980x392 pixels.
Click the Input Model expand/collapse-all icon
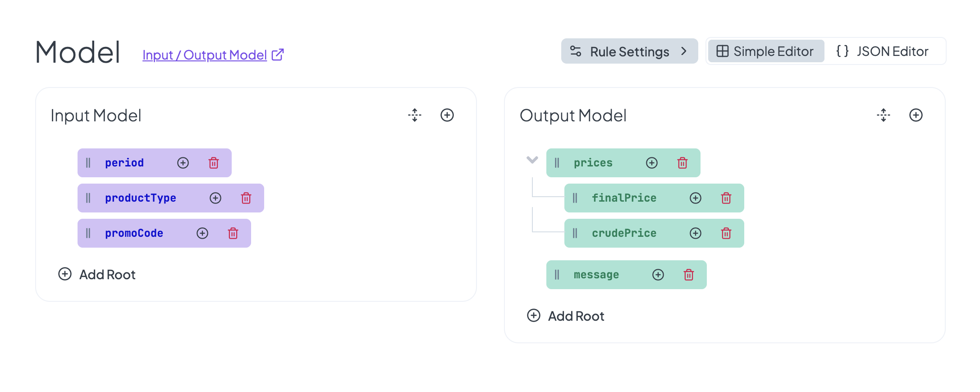point(415,115)
